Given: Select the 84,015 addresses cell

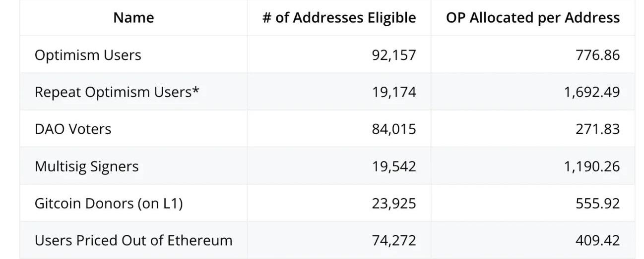Looking at the screenshot, I should [x=394, y=129].
